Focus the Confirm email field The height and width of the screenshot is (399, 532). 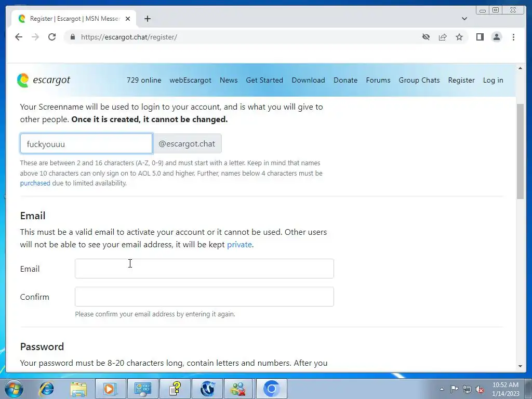coord(204,297)
